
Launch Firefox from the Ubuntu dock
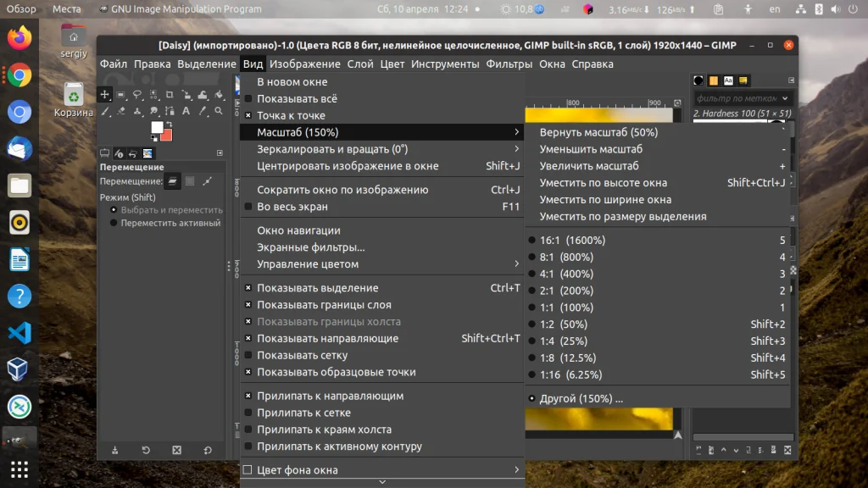[x=19, y=37]
